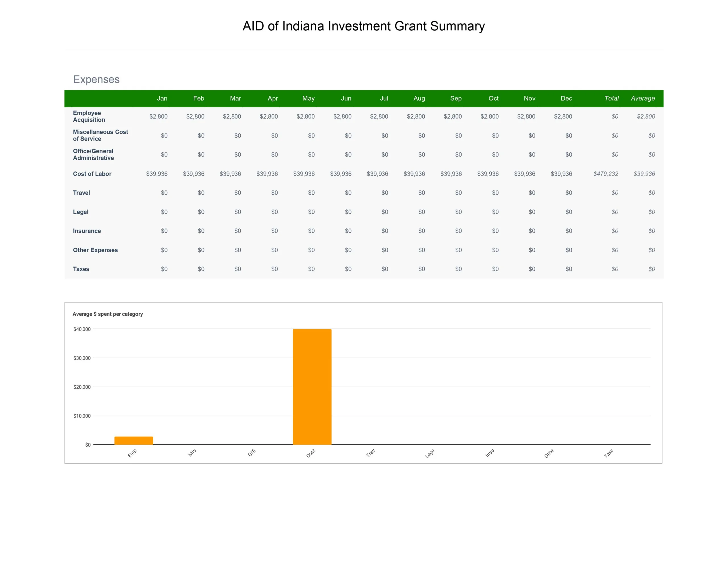Select the 'Offi' x-axis label

click(x=252, y=452)
